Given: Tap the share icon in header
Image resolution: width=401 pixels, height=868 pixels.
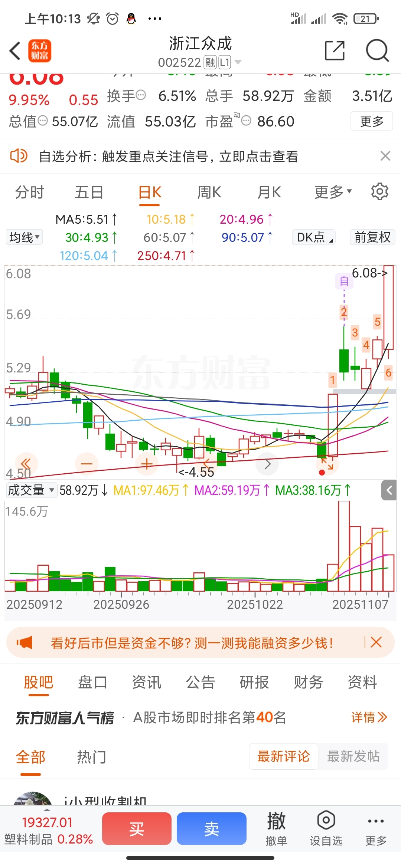Looking at the screenshot, I should (335, 50).
